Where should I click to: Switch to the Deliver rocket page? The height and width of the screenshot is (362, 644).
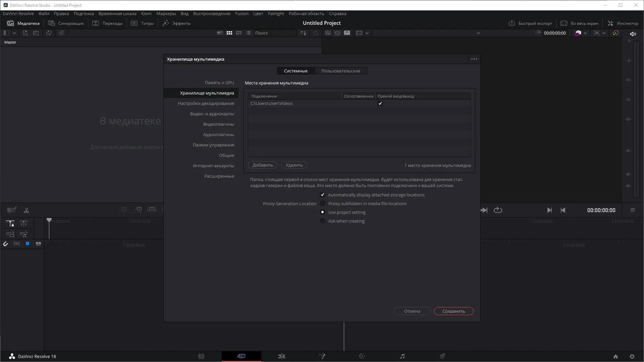(x=442, y=356)
